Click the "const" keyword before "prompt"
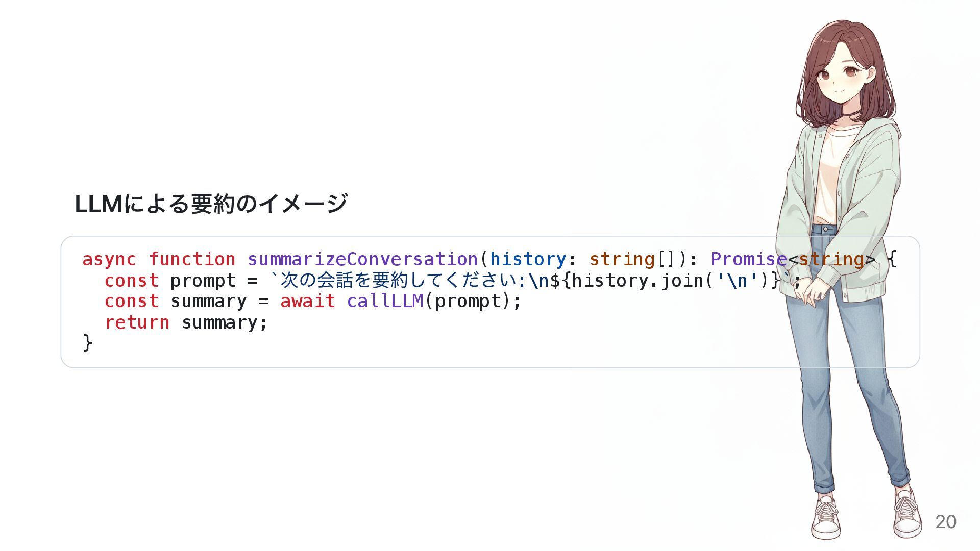The image size is (980, 551). click(x=131, y=281)
